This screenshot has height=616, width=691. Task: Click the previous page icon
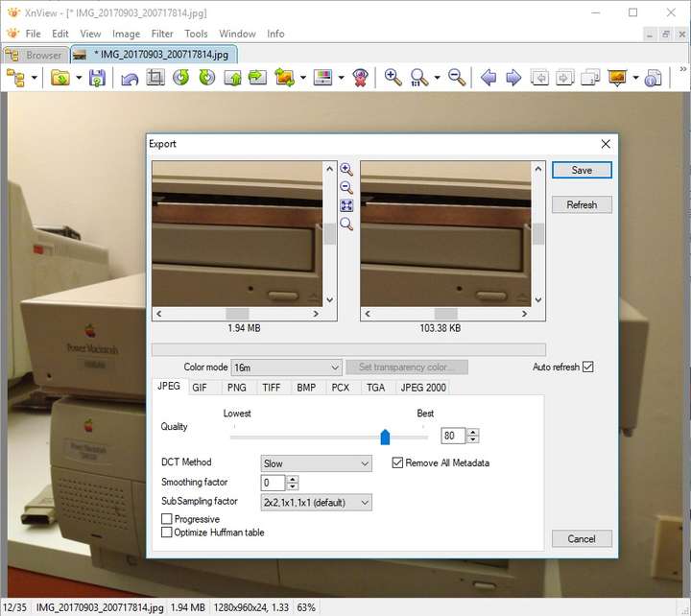click(539, 78)
